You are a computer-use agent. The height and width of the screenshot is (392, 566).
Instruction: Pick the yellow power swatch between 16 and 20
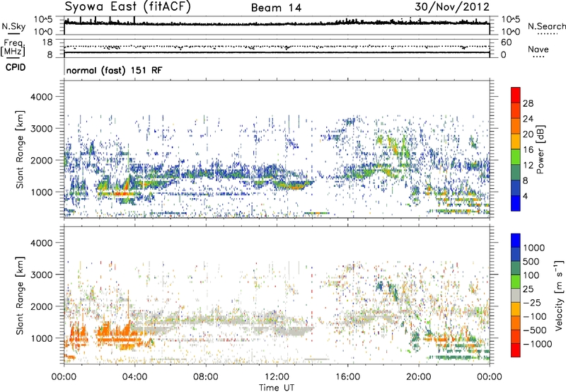click(516, 142)
